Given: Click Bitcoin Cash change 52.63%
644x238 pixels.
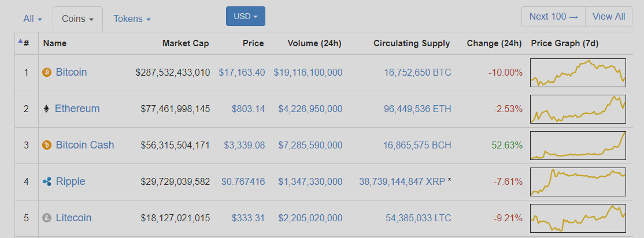Looking at the screenshot, I should pos(507,145).
